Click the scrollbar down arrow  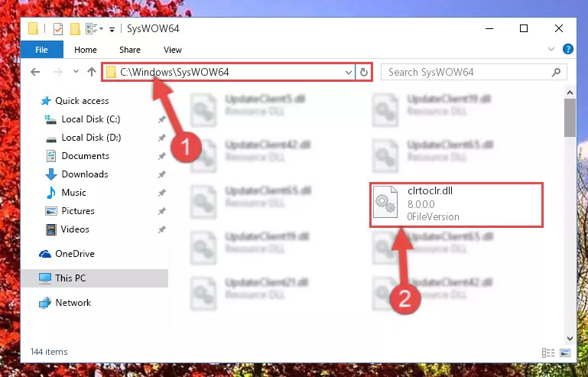(x=570, y=338)
